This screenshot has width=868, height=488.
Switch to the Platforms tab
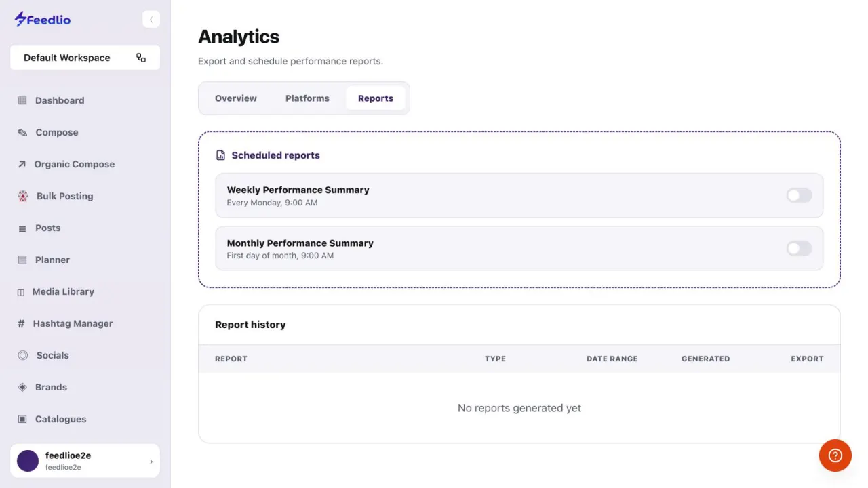coord(307,98)
